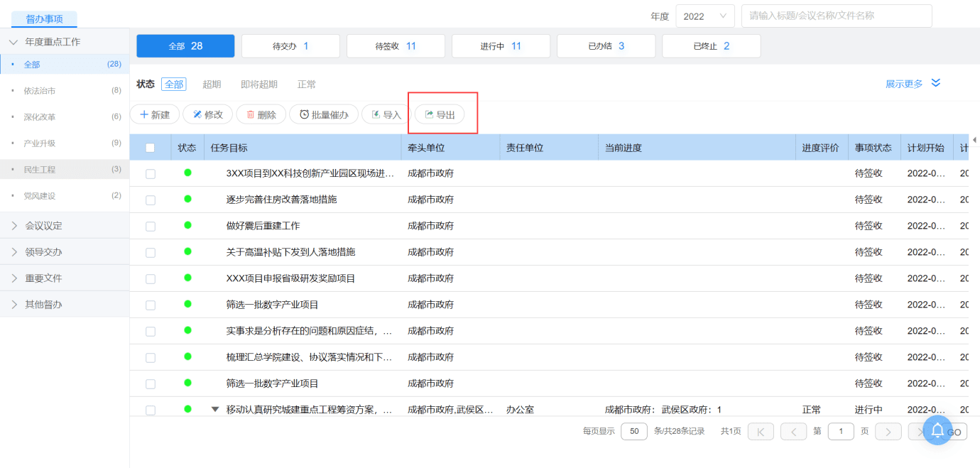The width and height of the screenshot is (980, 468).
Task: Select 依法治市 (8) in the sidebar
Action: tap(65, 90)
